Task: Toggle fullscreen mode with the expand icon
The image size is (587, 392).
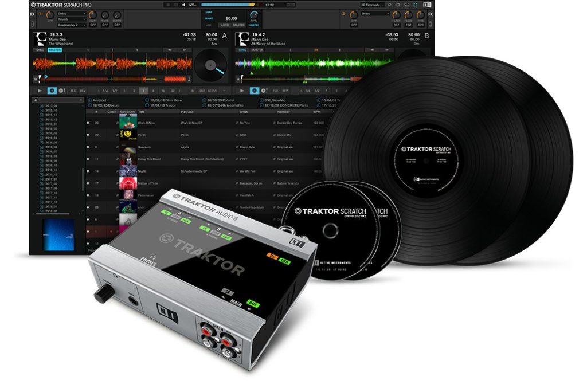Action: tap(416, 5)
